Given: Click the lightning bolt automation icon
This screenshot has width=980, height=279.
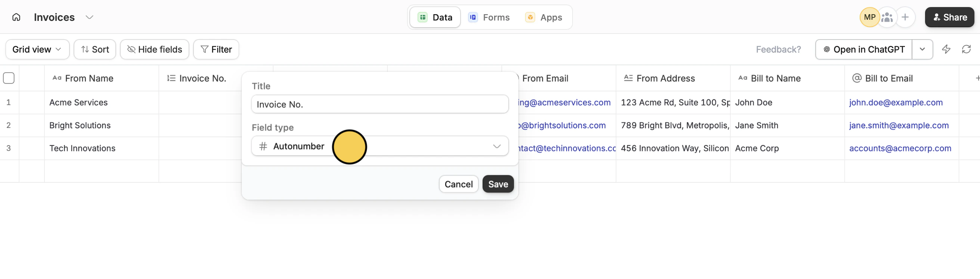Looking at the screenshot, I should pos(946,49).
